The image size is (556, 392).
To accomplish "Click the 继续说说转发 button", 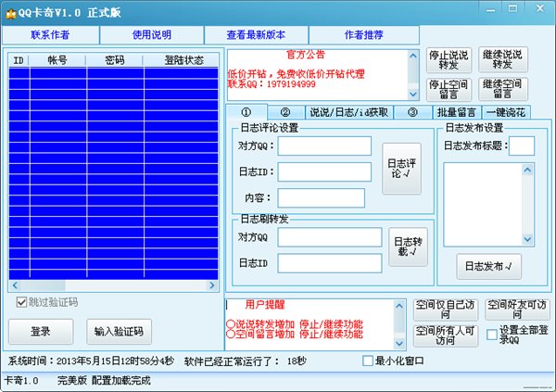I will tap(503, 59).
